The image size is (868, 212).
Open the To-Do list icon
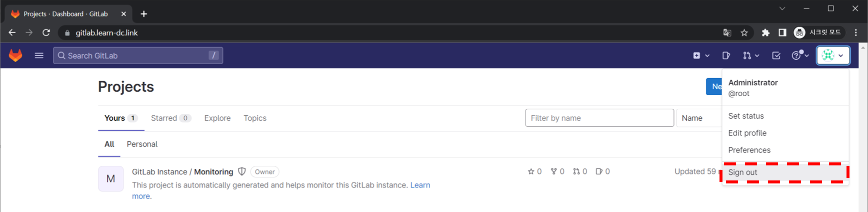[x=776, y=55]
